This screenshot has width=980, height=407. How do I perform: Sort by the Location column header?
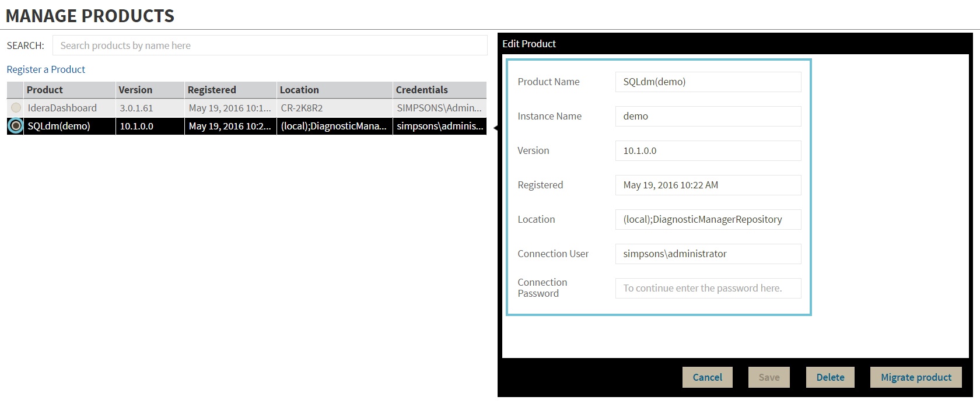coord(299,90)
